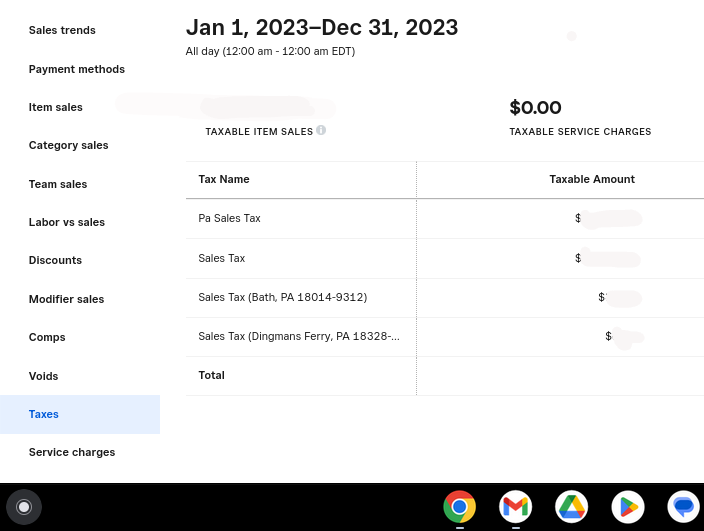View Team sales report
The width and height of the screenshot is (704, 531).
[58, 184]
